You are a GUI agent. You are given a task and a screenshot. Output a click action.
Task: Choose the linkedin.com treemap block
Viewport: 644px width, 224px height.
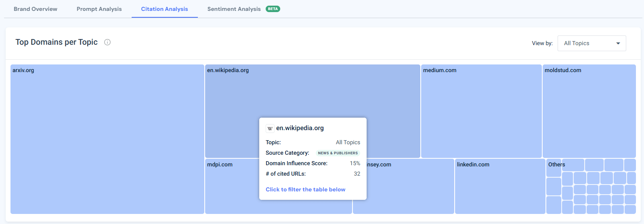coord(500,186)
